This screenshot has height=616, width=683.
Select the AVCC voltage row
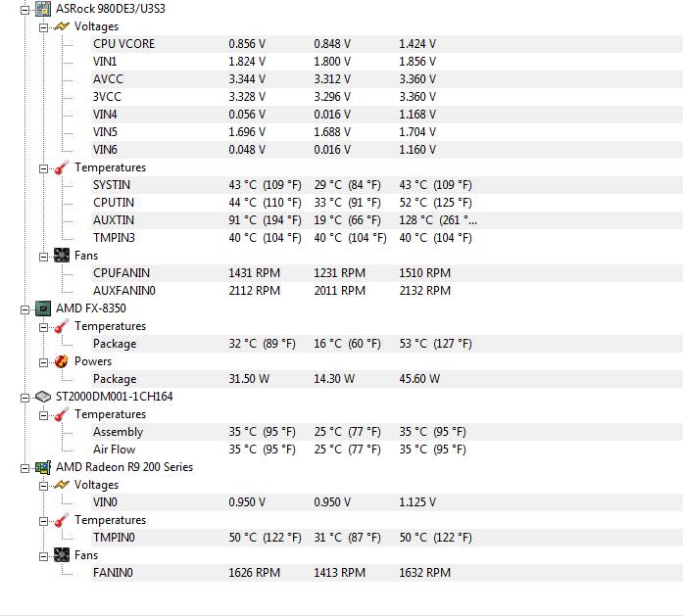[387, 79]
